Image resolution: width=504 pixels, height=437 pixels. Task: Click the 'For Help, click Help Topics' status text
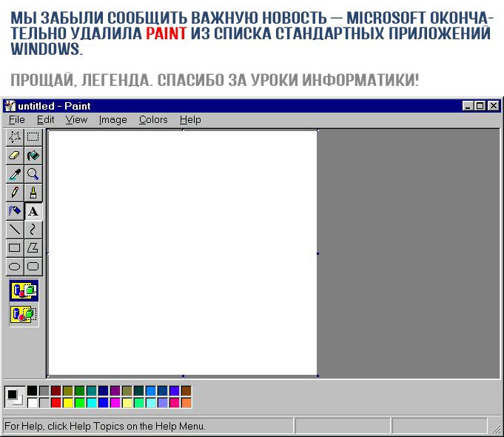pos(105,426)
